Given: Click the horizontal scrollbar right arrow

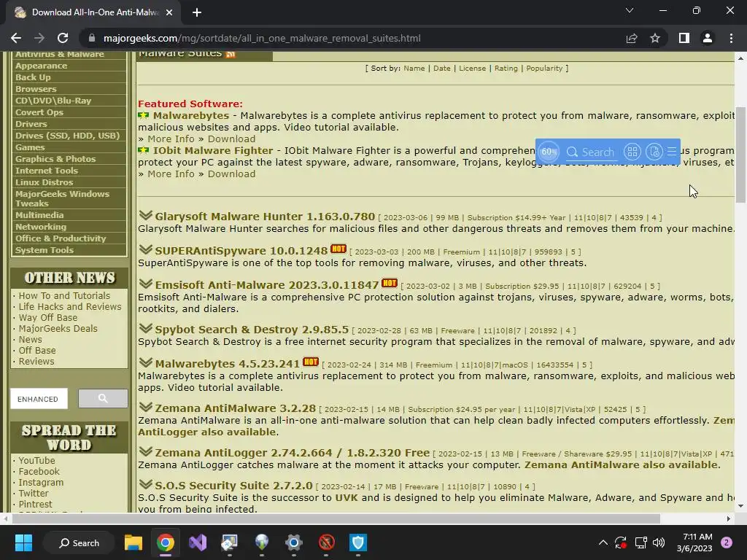Looking at the screenshot, I should (x=728, y=518).
